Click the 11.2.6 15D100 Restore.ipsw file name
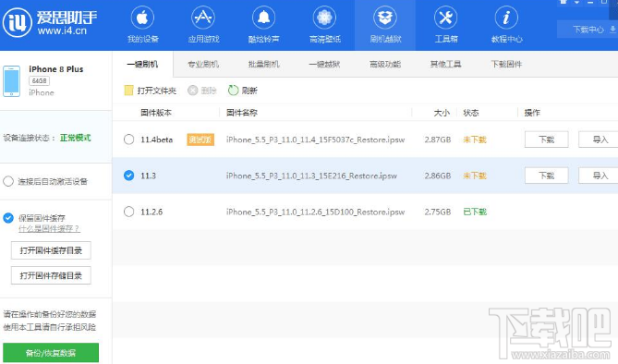 (315, 212)
